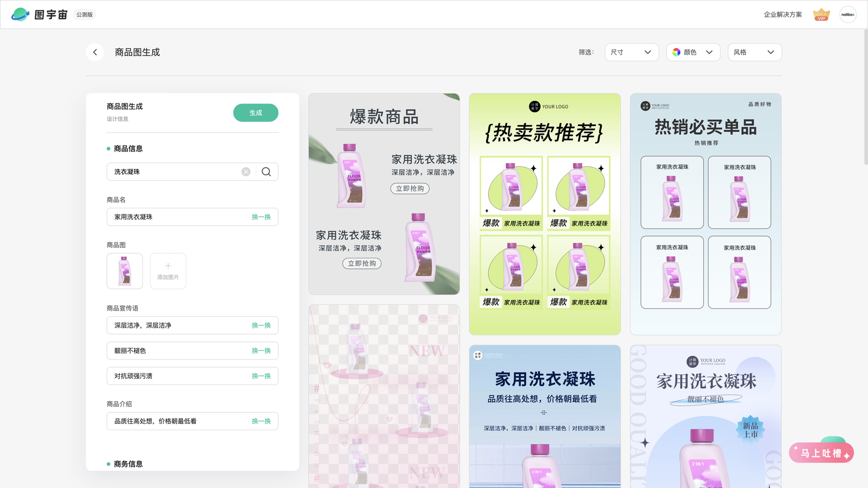Open the 风格 filter dropdown

[755, 52]
